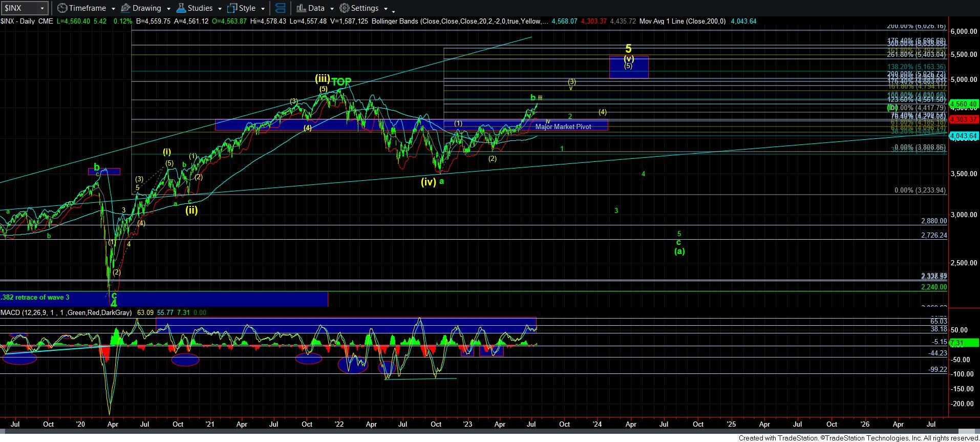The image size is (980, 442).
Task: Click the "'22" date axis label
Action: (338, 425)
